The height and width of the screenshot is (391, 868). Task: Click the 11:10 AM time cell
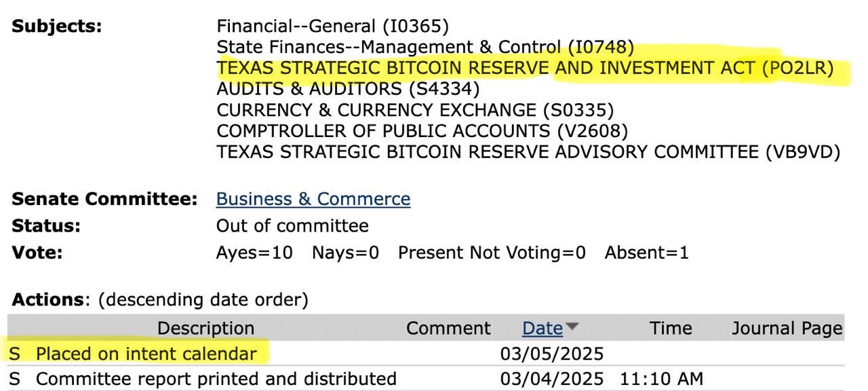(661, 379)
